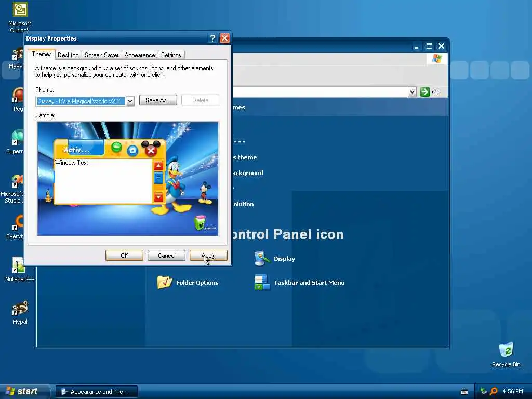Click Cancel in Display Properties
The image size is (532, 399).
tap(167, 256)
